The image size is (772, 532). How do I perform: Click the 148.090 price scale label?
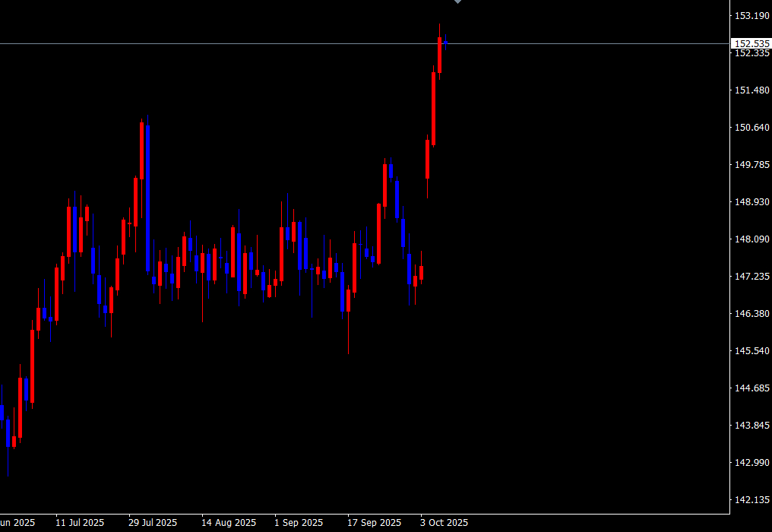click(751, 239)
